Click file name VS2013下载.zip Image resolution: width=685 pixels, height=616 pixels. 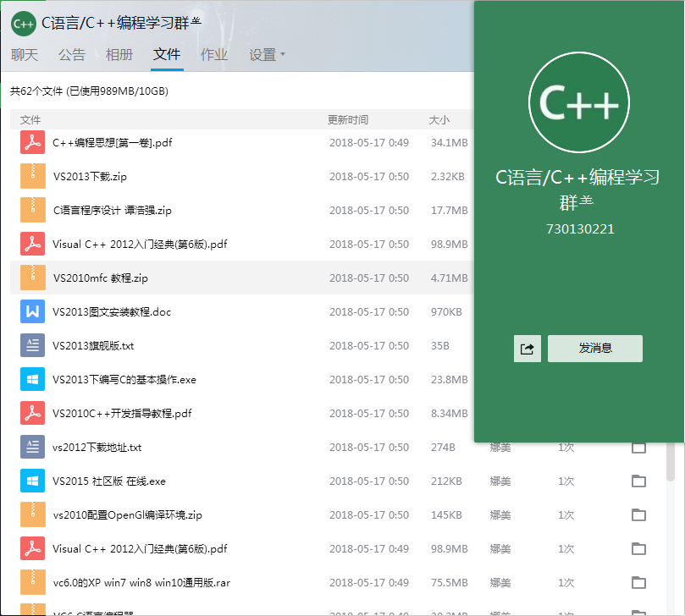[90, 176]
